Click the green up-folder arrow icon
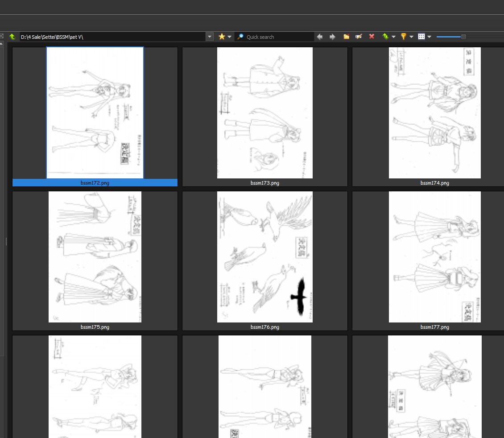Image resolution: width=504 pixels, height=438 pixels. 12,37
